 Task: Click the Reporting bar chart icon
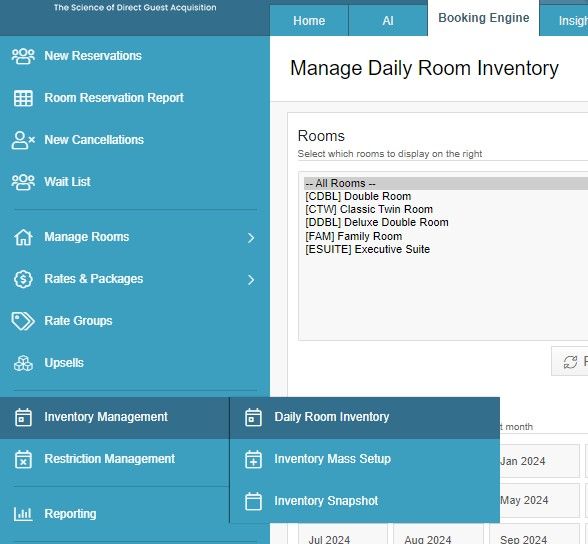click(x=23, y=514)
